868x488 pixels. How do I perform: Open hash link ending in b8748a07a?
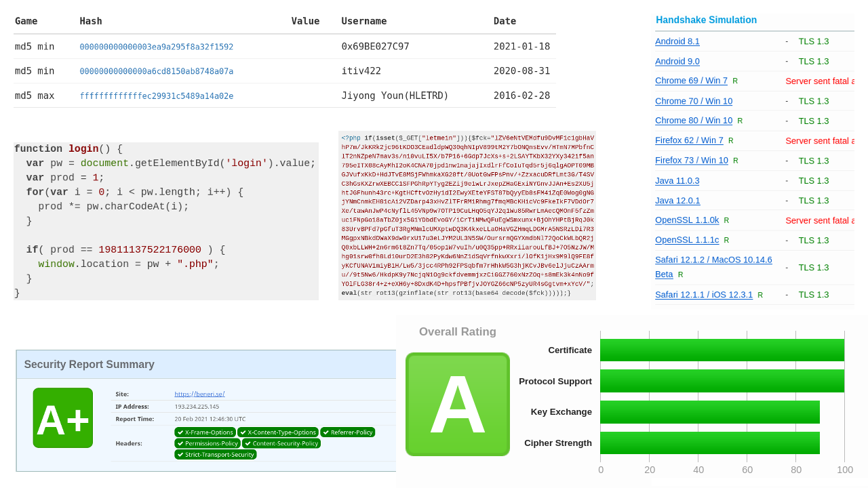(157, 71)
